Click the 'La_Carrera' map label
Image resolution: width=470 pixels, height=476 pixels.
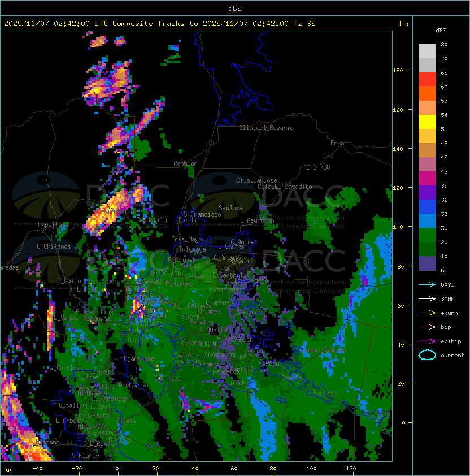(x=64, y=368)
